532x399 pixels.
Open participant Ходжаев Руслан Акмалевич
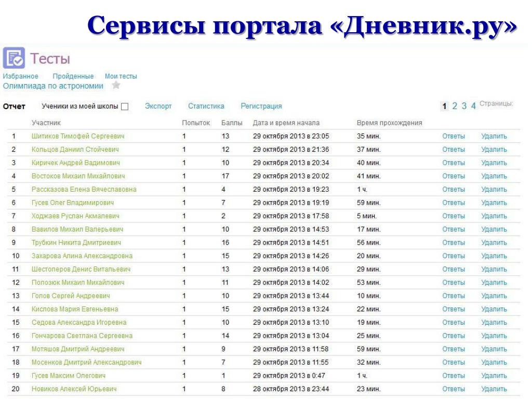pos(75,216)
